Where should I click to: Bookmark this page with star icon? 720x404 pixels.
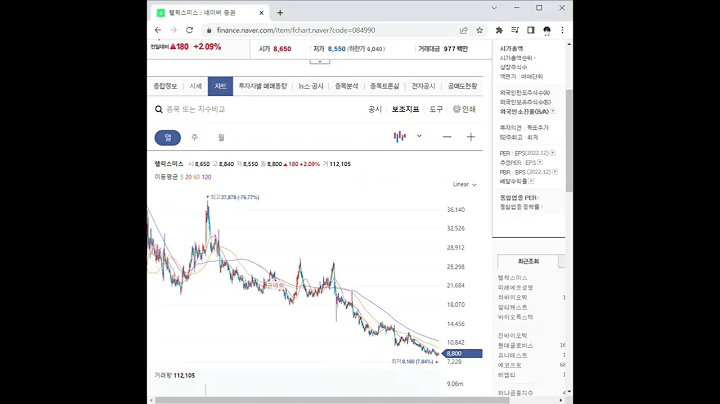479,30
